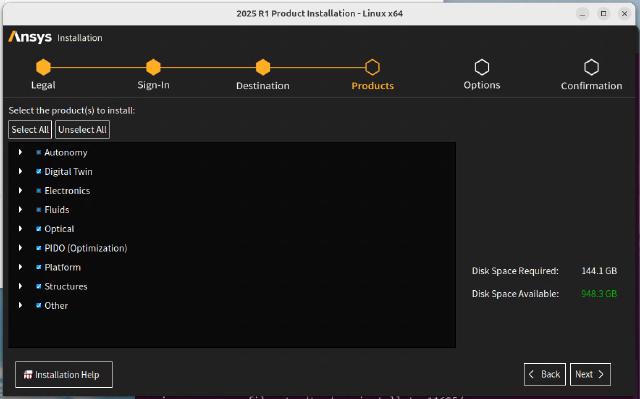Screen dimensions: 640x399
Task: Uncheck the Structures checkbox
Action: pos(39,286)
